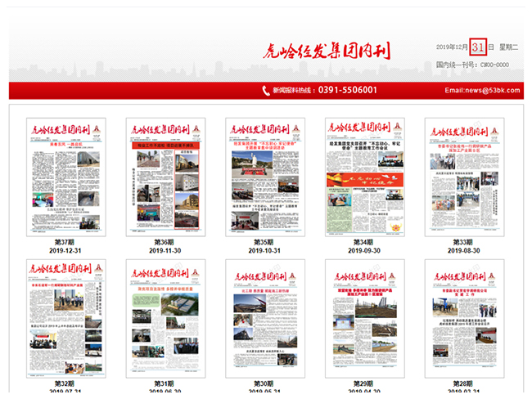Open the issue 29 cover thumbnail
Viewport: 532px width, 399px height.
364,319
